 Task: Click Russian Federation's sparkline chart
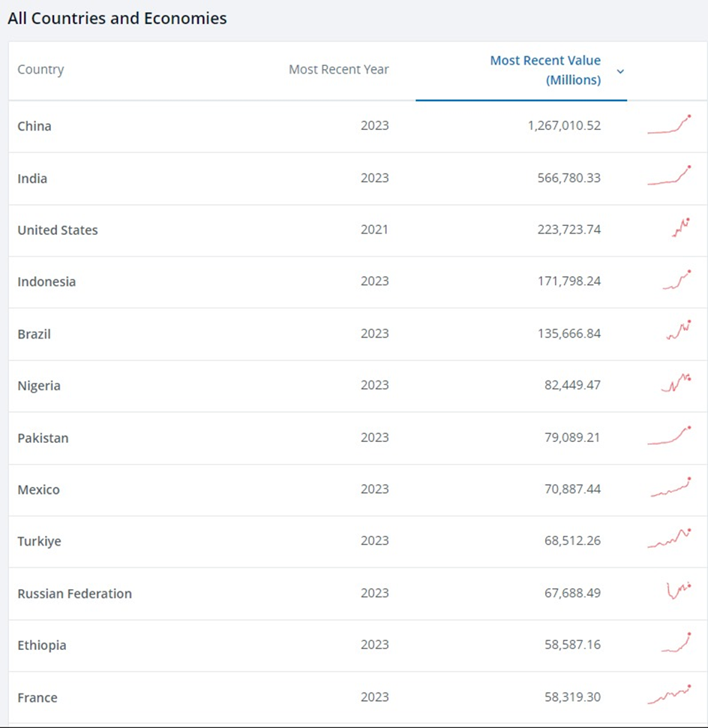click(x=679, y=591)
